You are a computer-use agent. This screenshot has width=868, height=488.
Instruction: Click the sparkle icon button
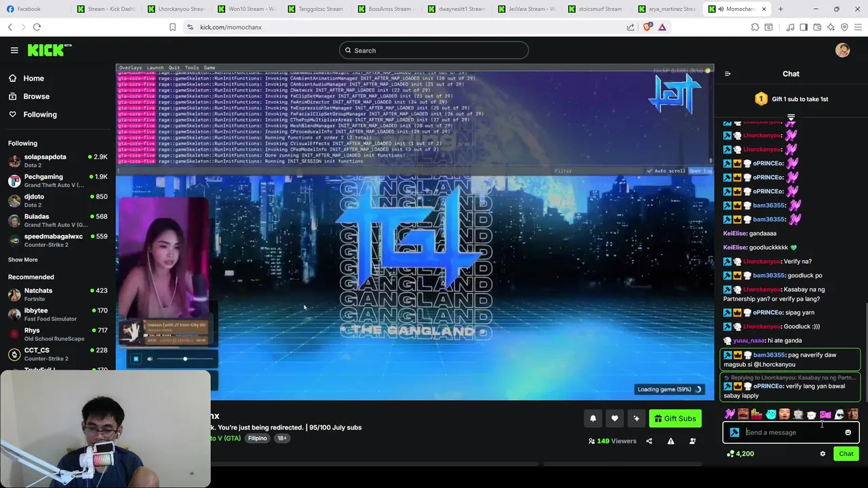[x=636, y=418]
